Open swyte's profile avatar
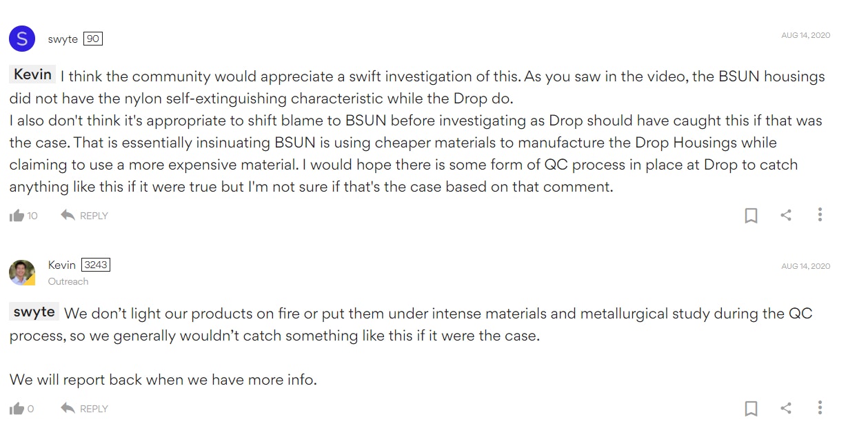This screenshot has width=868, height=435. 22,39
